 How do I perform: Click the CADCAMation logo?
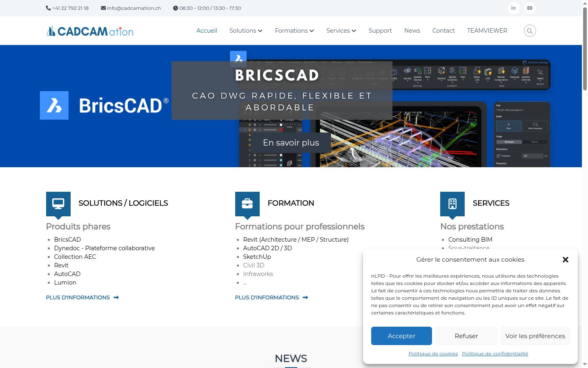click(90, 31)
